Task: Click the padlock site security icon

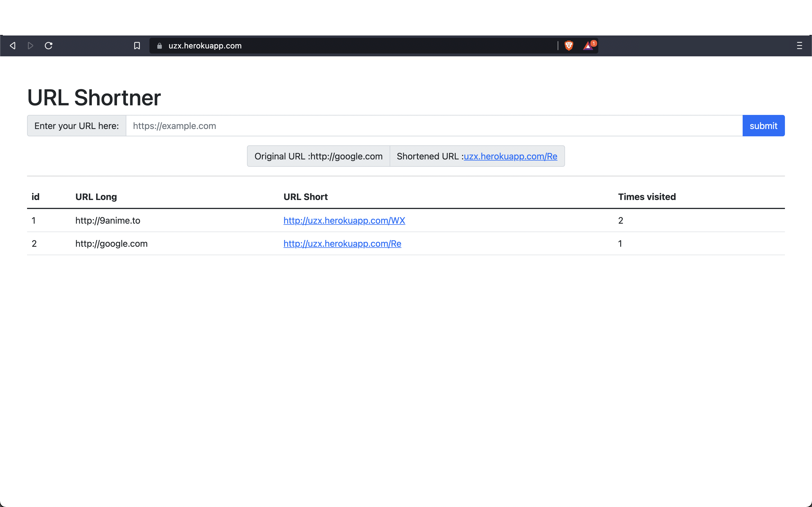Action: point(160,46)
